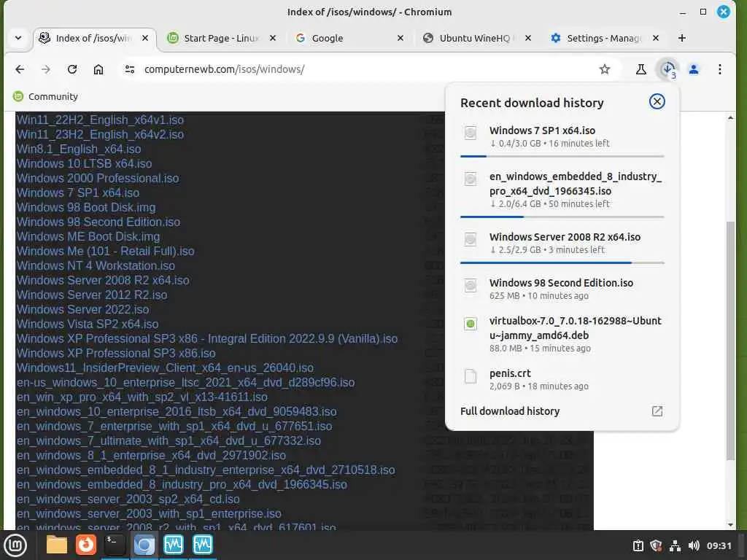
Task: Open first System Monitor taskbar window
Action: [x=173, y=545]
